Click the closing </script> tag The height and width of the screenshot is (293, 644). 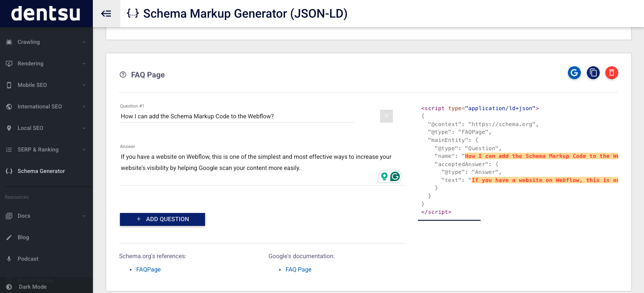click(436, 212)
